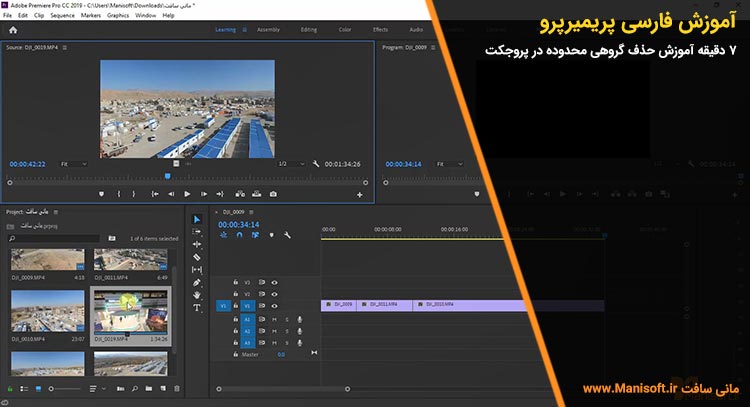Step back one frame in Source monitor

[171, 194]
